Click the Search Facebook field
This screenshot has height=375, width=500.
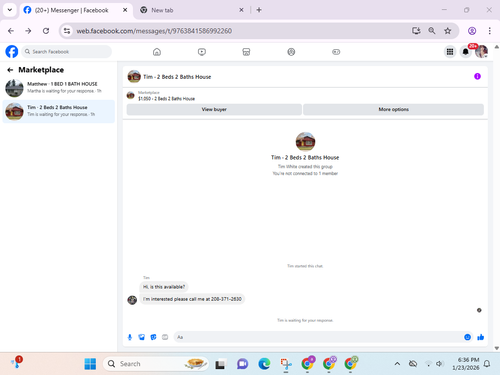click(67, 52)
